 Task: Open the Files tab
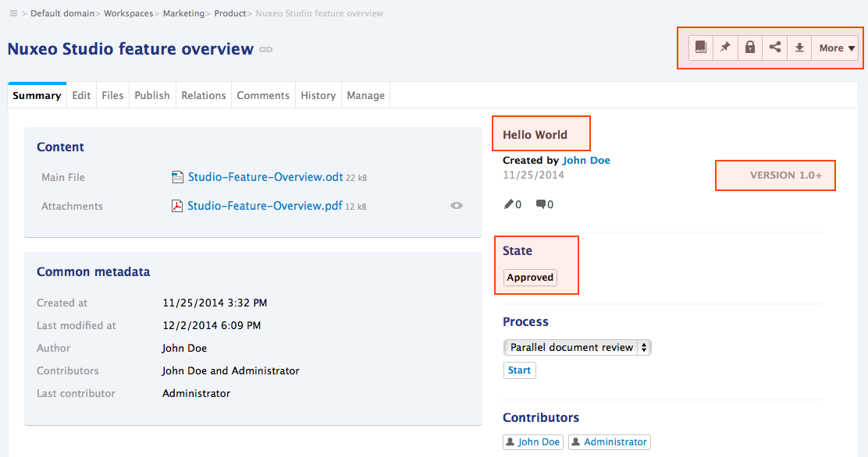[112, 95]
